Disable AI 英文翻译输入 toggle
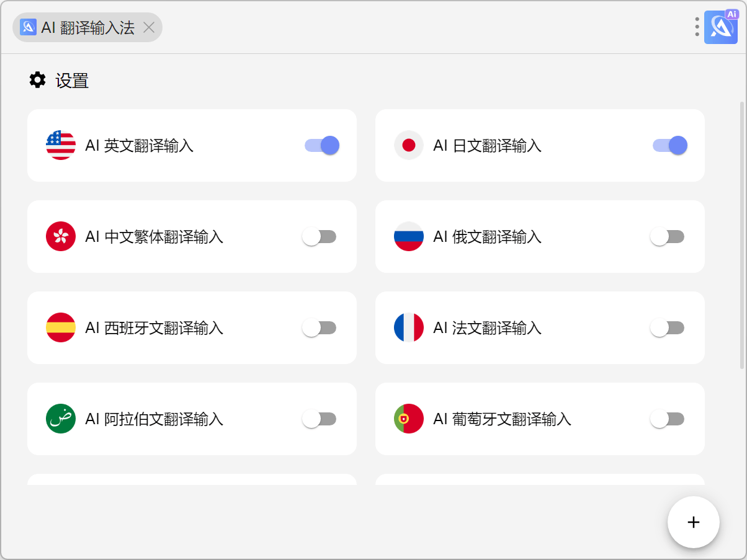Screen dimensions: 747x560 click(x=322, y=145)
